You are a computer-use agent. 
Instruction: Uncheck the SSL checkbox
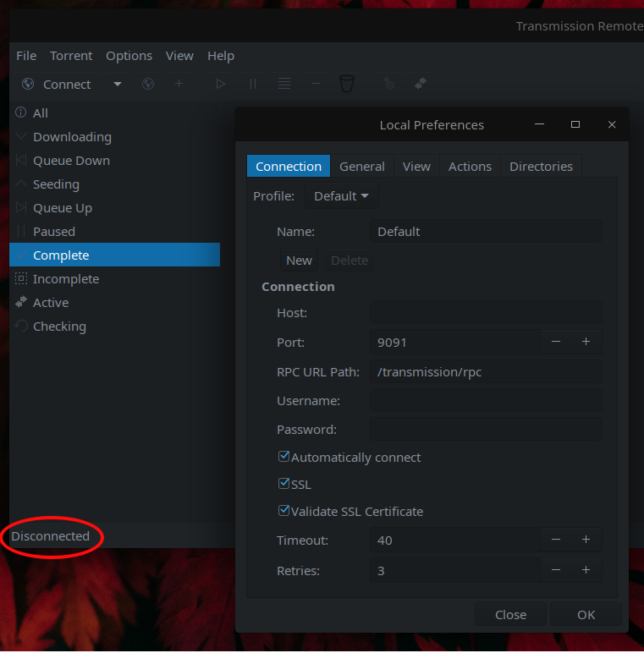283,484
